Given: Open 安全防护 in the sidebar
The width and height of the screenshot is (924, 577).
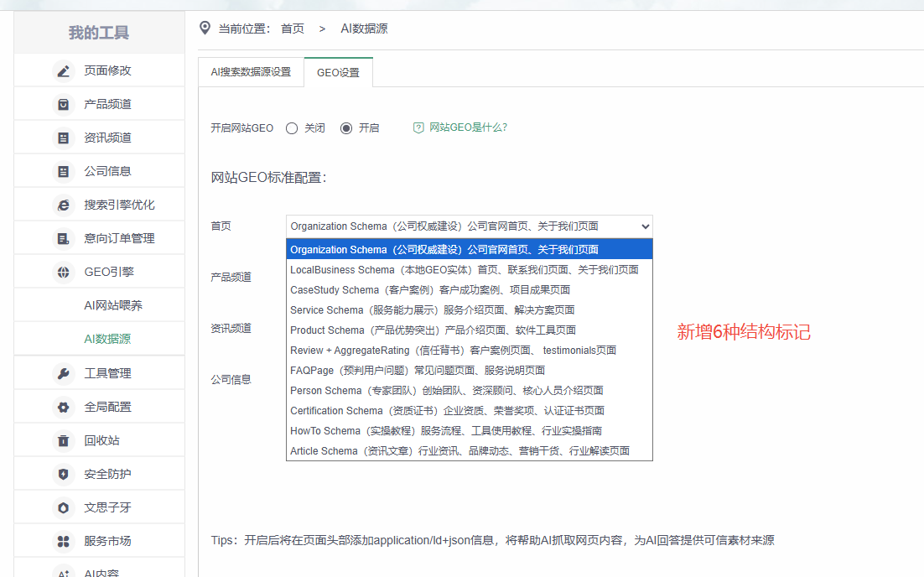Looking at the screenshot, I should (x=108, y=474).
